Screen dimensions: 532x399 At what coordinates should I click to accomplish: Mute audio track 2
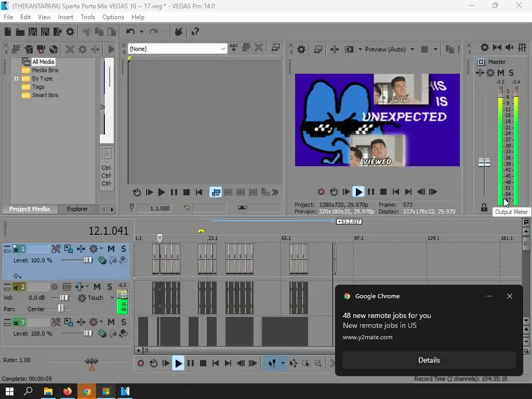tap(97, 287)
